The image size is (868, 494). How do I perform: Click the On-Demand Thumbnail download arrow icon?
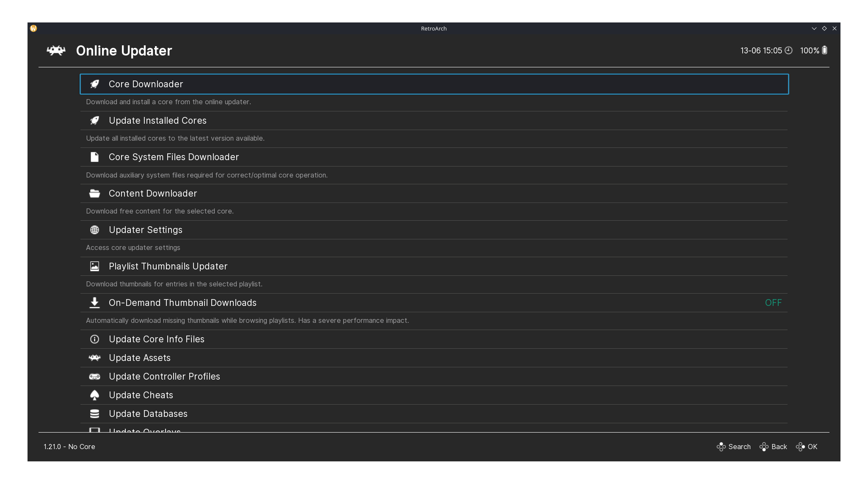tap(94, 303)
